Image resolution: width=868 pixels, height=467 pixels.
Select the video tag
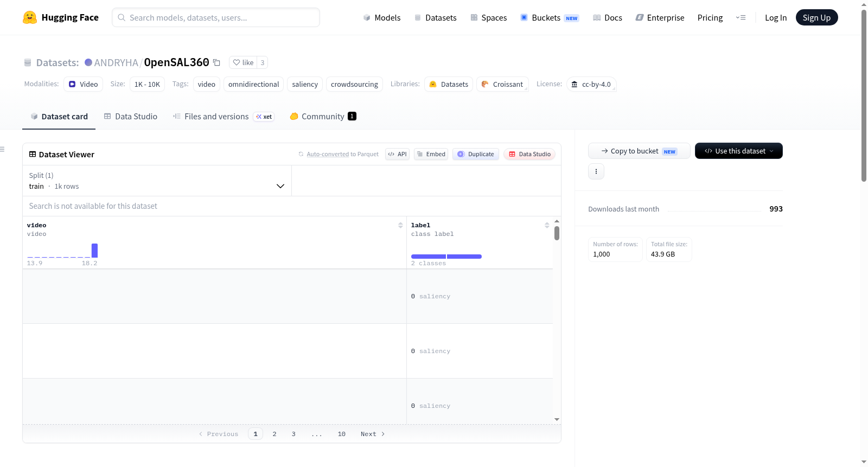207,84
